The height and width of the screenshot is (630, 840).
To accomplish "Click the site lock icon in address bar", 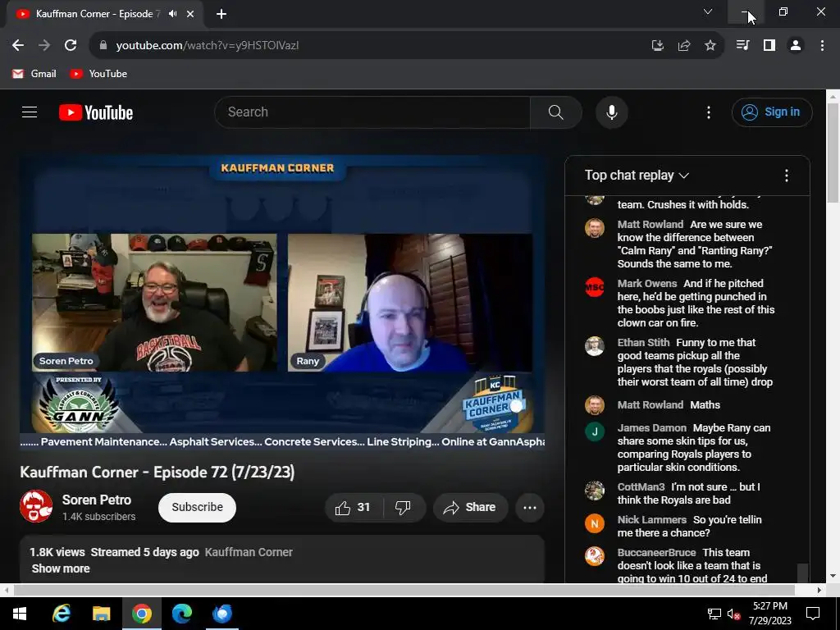I will click(103, 46).
